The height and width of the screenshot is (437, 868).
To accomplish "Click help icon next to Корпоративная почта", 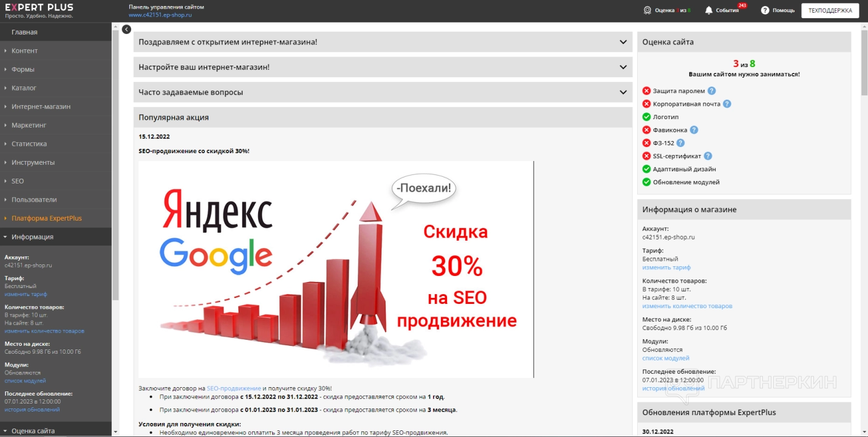I will tap(727, 104).
